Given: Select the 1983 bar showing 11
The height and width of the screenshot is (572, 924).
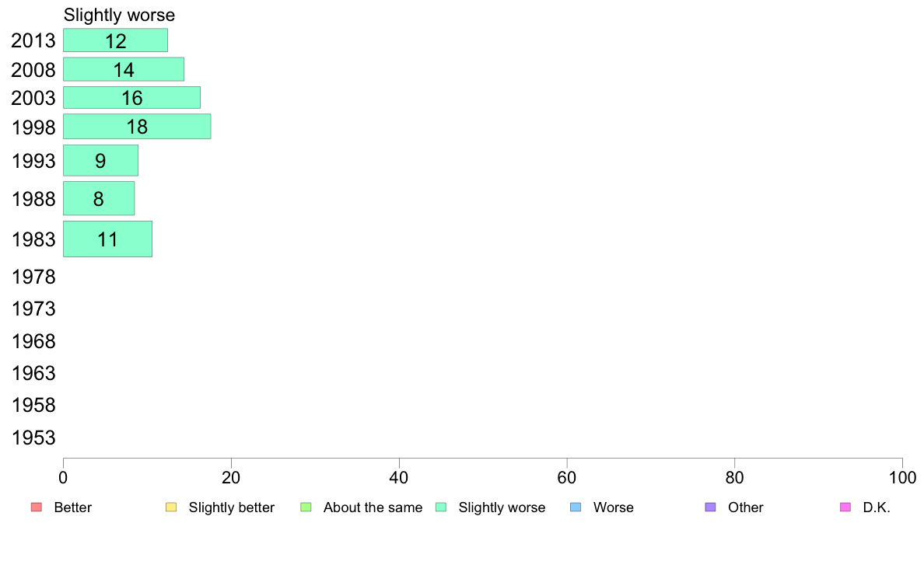Looking at the screenshot, I should [108, 239].
